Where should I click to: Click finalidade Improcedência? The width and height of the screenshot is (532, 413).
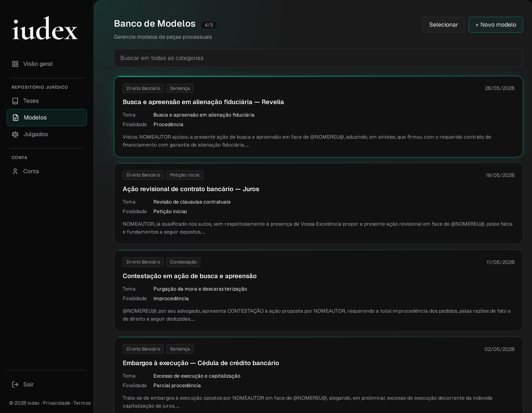click(171, 298)
